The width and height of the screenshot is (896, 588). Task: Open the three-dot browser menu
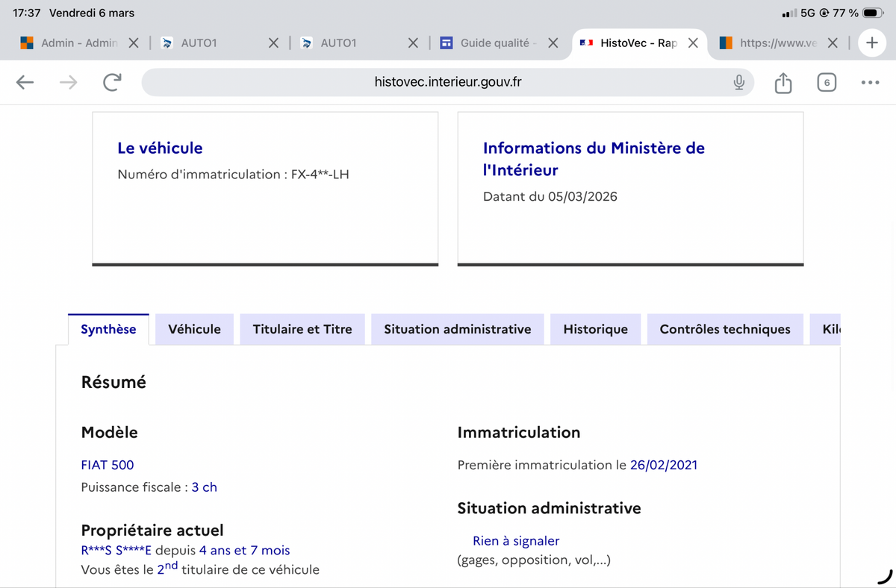pyautogui.click(x=869, y=82)
